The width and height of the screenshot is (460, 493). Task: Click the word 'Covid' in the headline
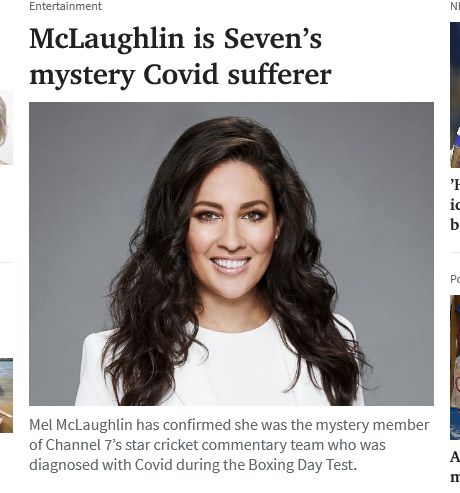tap(181, 75)
